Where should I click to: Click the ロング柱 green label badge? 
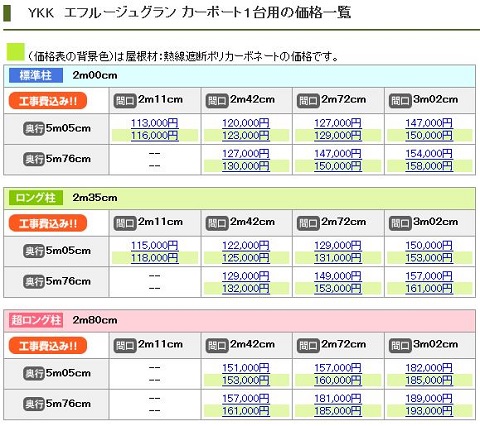[x=36, y=198]
